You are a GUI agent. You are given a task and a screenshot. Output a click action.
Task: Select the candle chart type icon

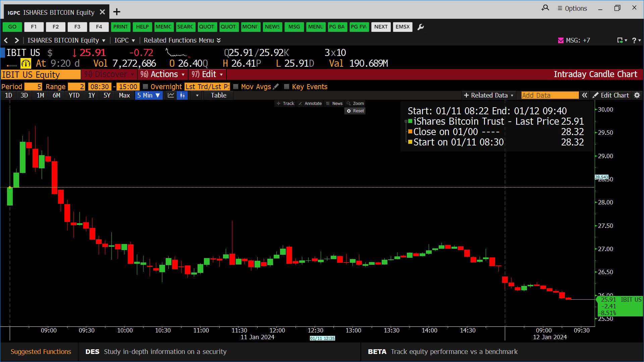182,96
